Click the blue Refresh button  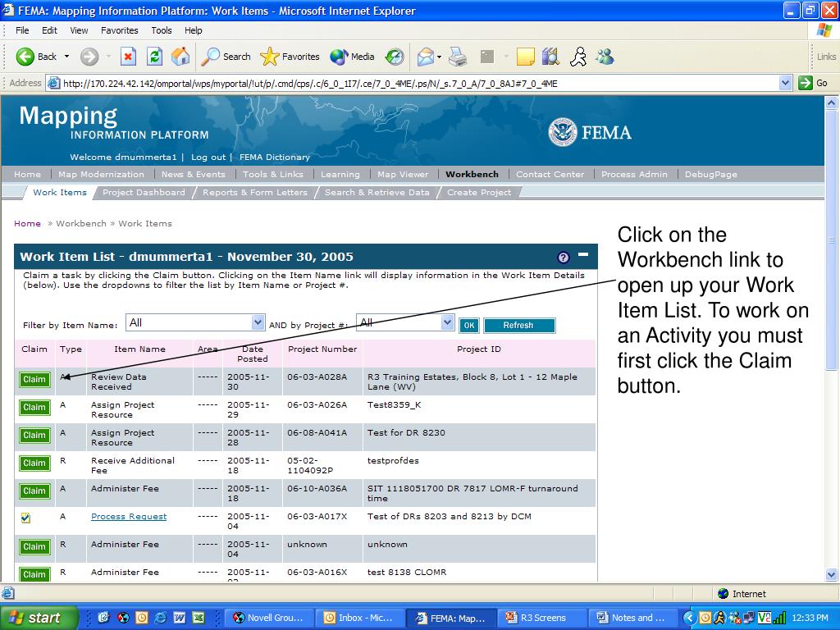tap(518, 325)
